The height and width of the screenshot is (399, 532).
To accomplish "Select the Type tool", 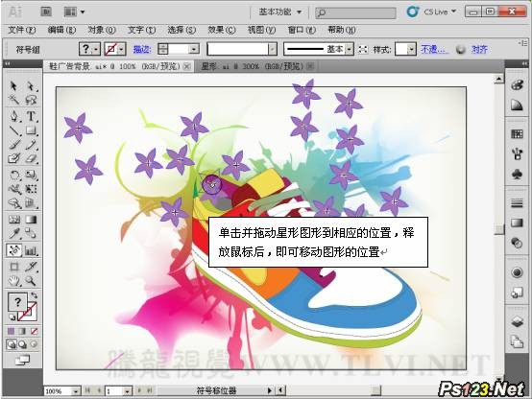I will click(31, 116).
